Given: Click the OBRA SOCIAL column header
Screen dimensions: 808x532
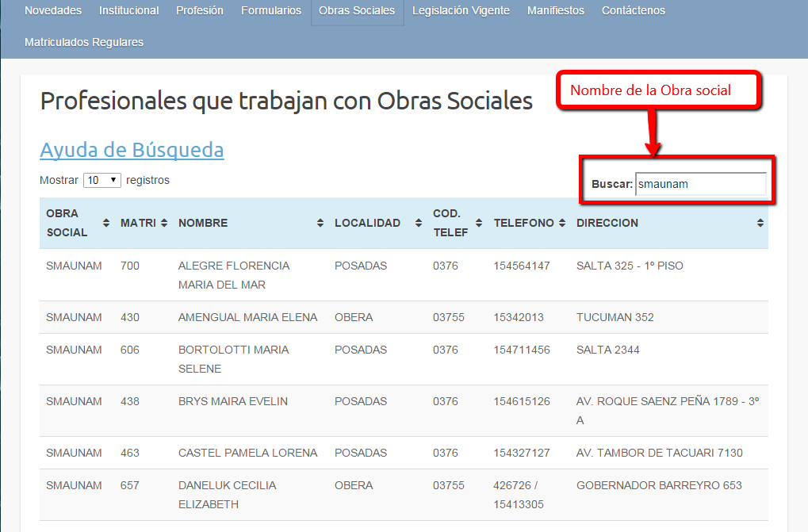Looking at the screenshot, I should pyautogui.click(x=77, y=223).
